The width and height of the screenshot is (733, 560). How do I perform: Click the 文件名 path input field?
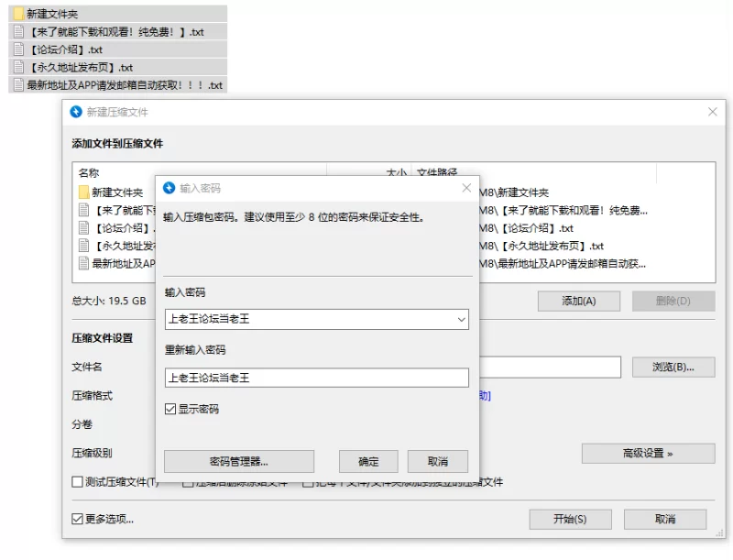pyautogui.click(x=550, y=367)
